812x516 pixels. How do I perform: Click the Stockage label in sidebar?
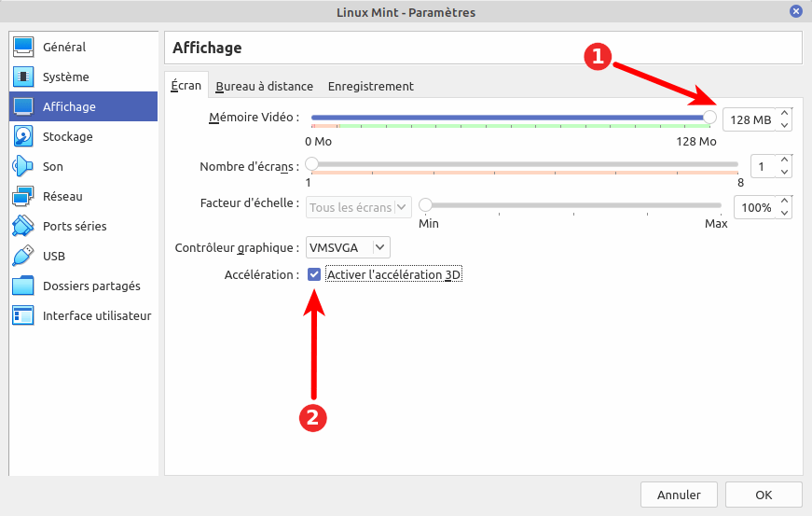pos(68,136)
